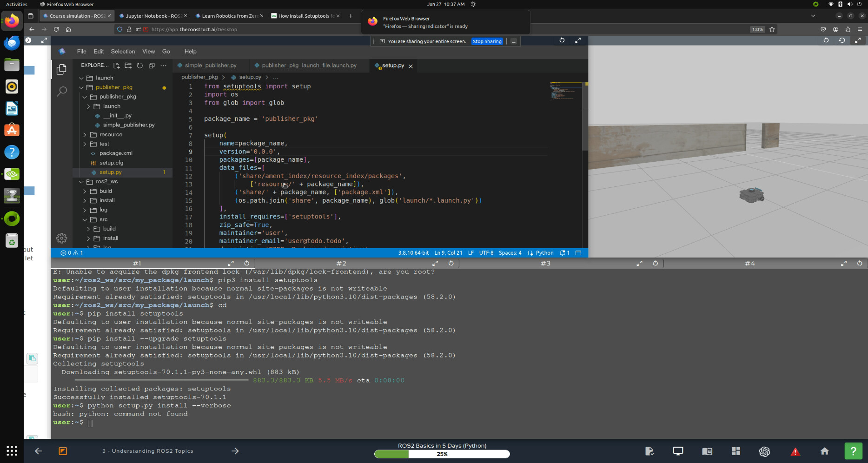Bookmark this page with the star icon
Image resolution: width=868 pixels, height=463 pixels.
(772, 29)
